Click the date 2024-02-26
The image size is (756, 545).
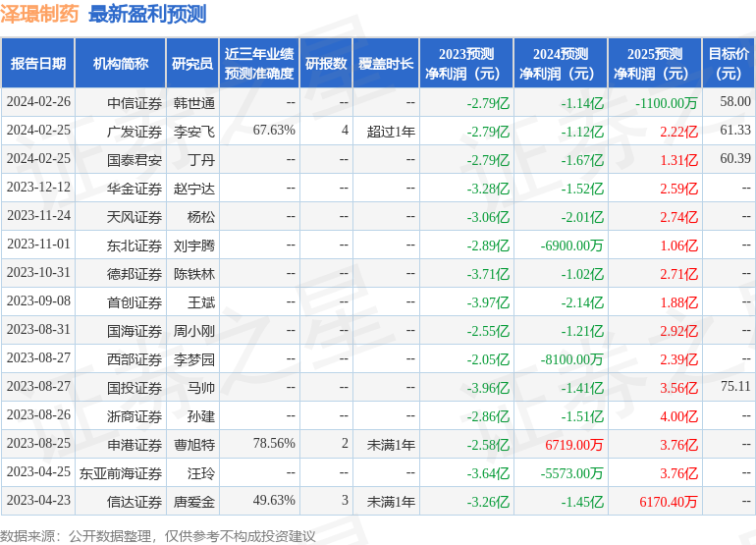(38, 102)
